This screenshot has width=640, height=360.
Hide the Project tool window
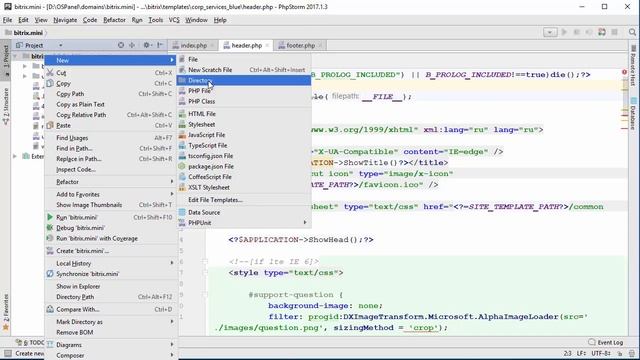(x=160, y=45)
